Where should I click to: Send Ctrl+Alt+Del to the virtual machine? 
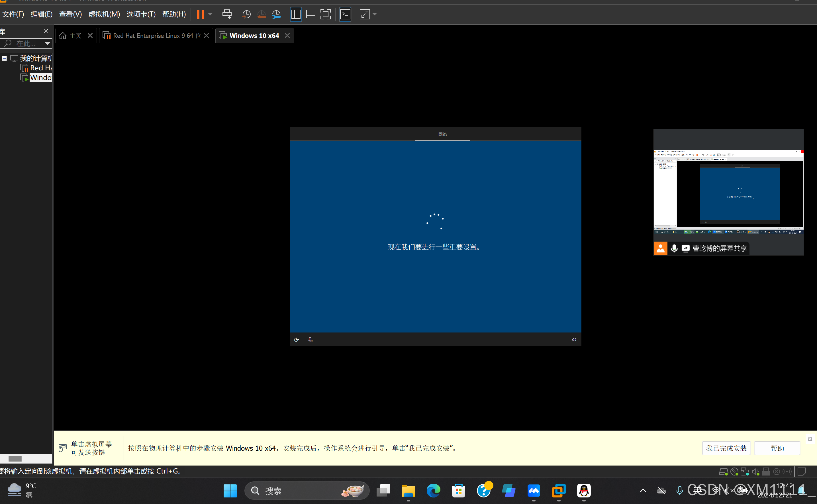click(x=227, y=14)
